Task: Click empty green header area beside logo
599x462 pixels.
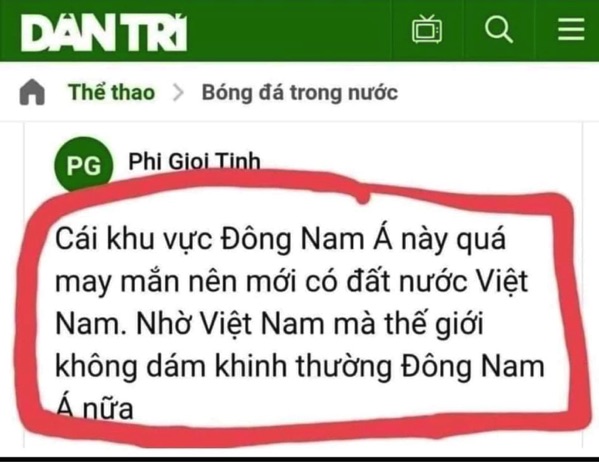Action: pos(287,31)
